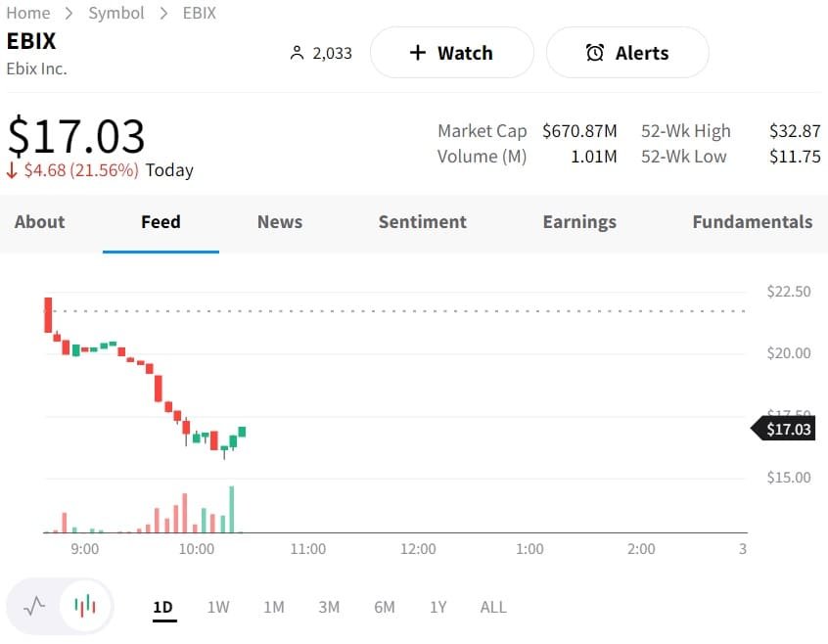Switch to candlestick chart view
Image resolution: width=828 pixels, height=644 pixels.
coord(86,606)
